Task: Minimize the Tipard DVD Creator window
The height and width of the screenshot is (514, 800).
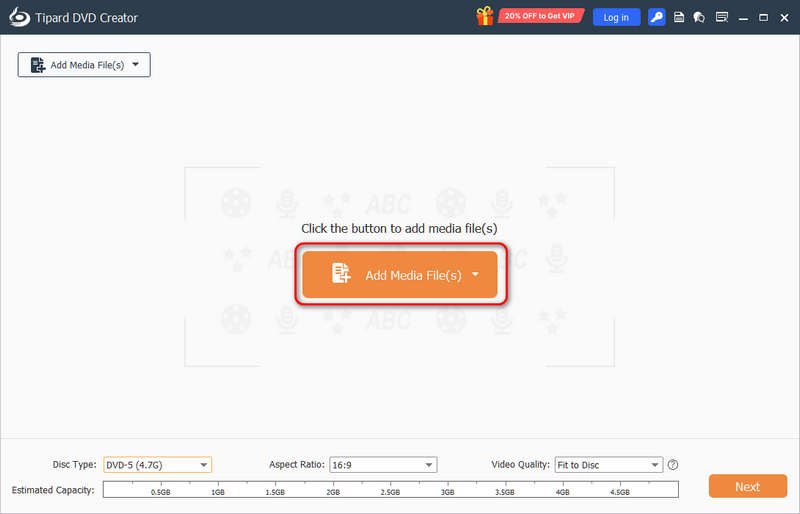Action: tap(743, 18)
